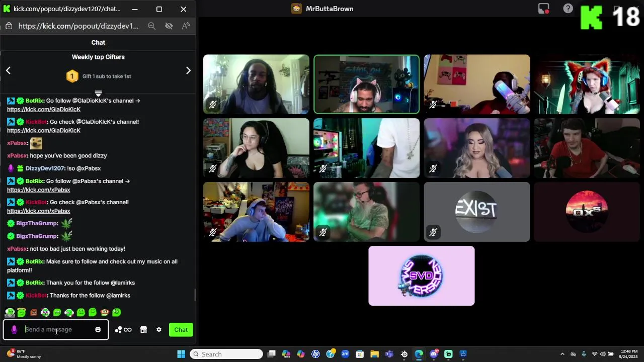Click first BigzThaGrump username in chat
This screenshot has height=362, width=644.
click(x=37, y=223)
